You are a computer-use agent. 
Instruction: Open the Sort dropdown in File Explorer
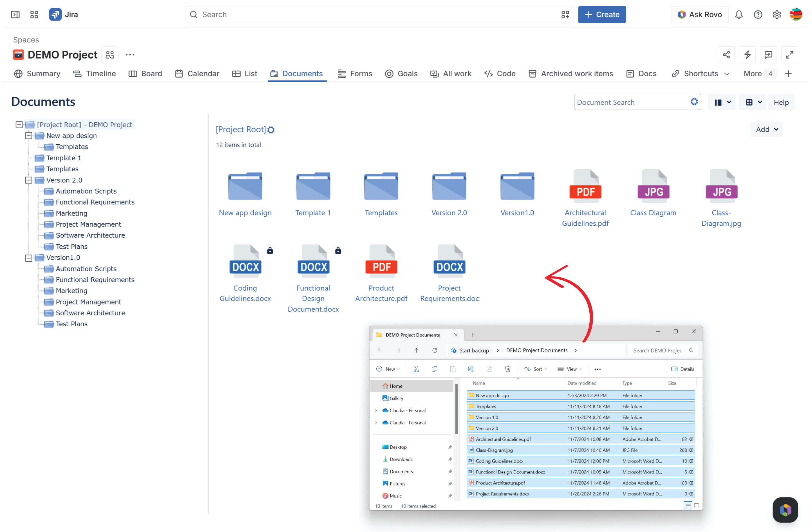[x=535, y=369]
